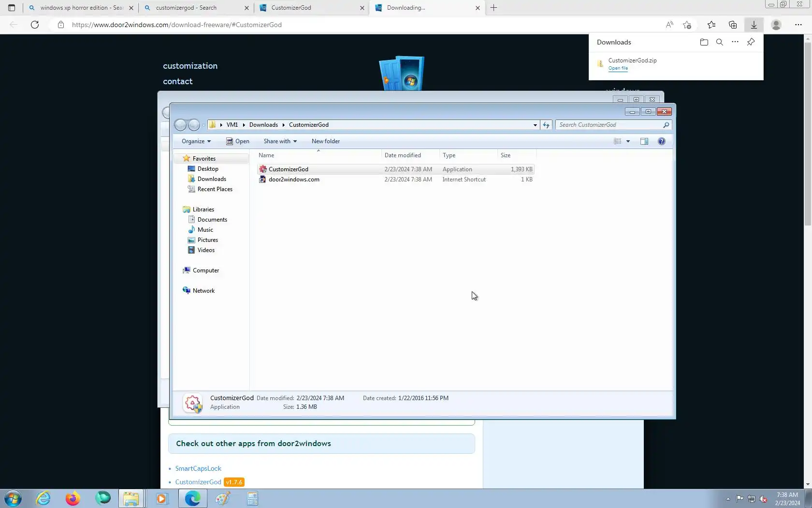Click the Explorer search magnifier icon

pyautogui.click(x=666, y=125)
